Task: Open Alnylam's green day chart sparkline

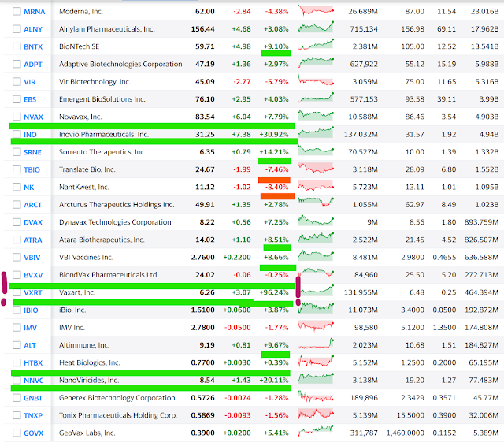Action: pyautogui.click(x=316, y=27)
